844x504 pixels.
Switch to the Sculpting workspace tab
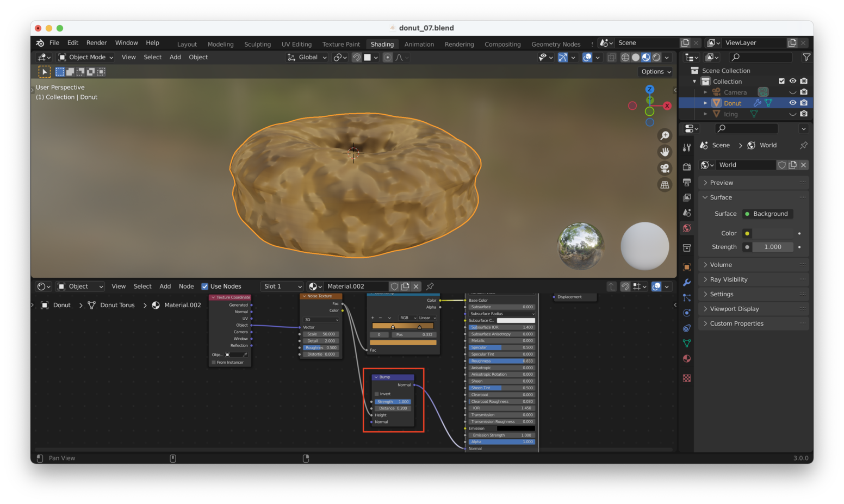[257, 45]
